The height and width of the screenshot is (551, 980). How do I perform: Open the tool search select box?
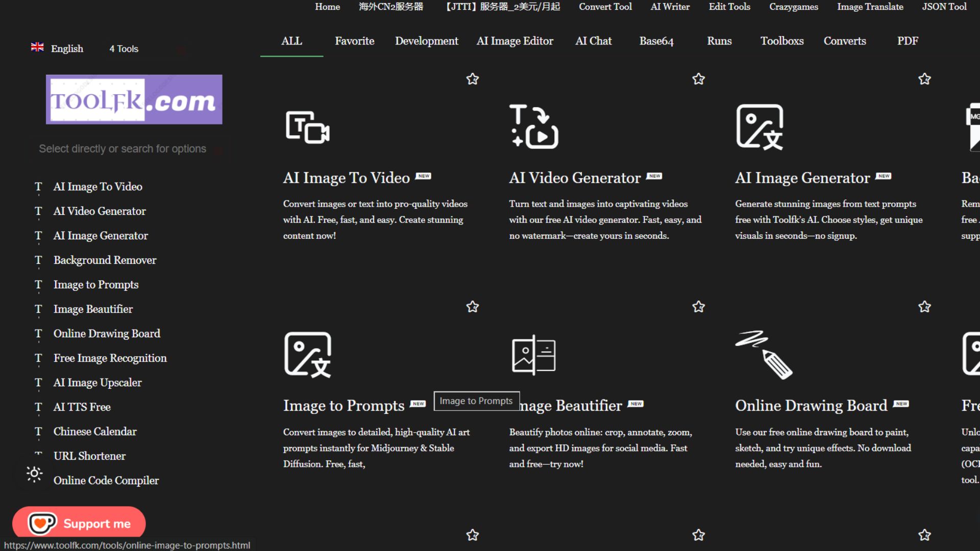point(122,148)
